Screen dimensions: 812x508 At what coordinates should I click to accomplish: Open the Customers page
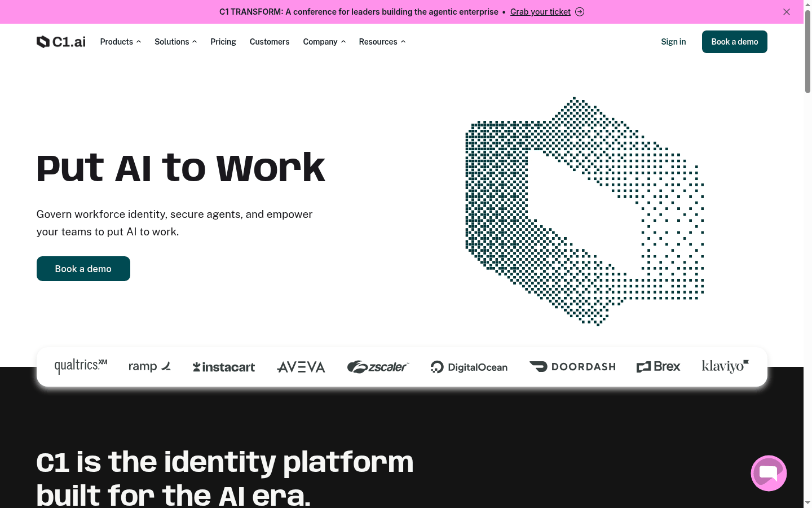pos(270,42)
